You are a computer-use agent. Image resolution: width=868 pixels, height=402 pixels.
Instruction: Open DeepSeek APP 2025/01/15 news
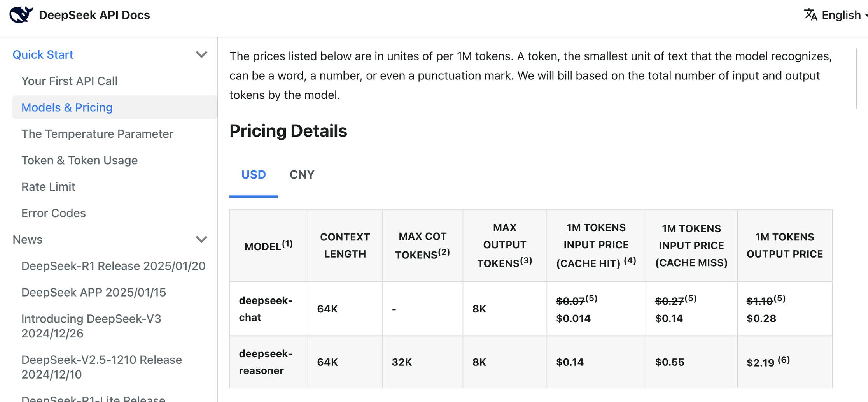coord(93,292)
